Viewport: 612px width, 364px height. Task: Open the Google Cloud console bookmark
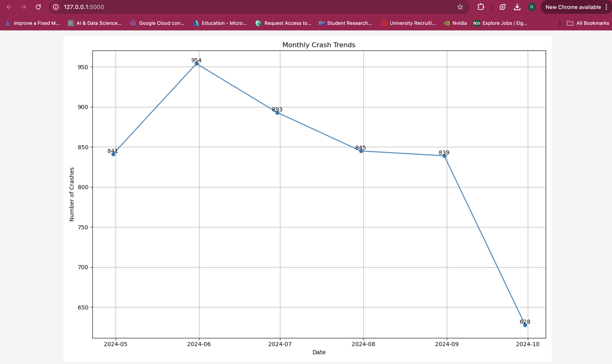tap(157, 23)
